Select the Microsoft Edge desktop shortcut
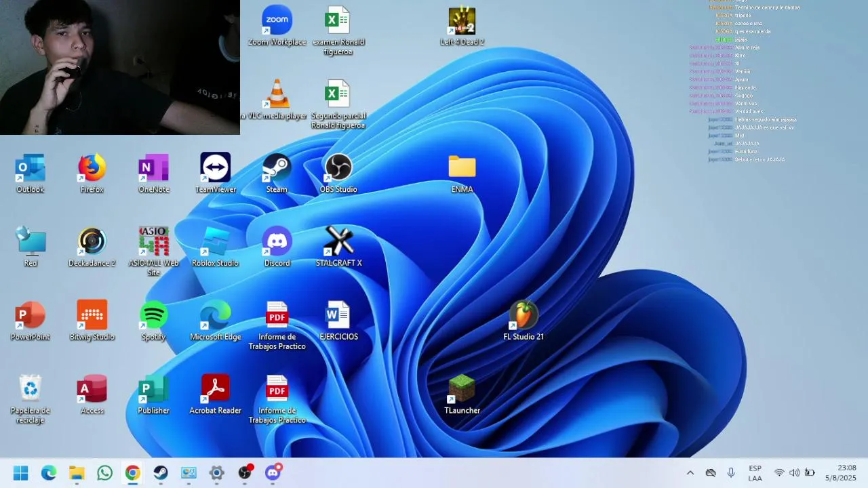 (x=215, y=321)
